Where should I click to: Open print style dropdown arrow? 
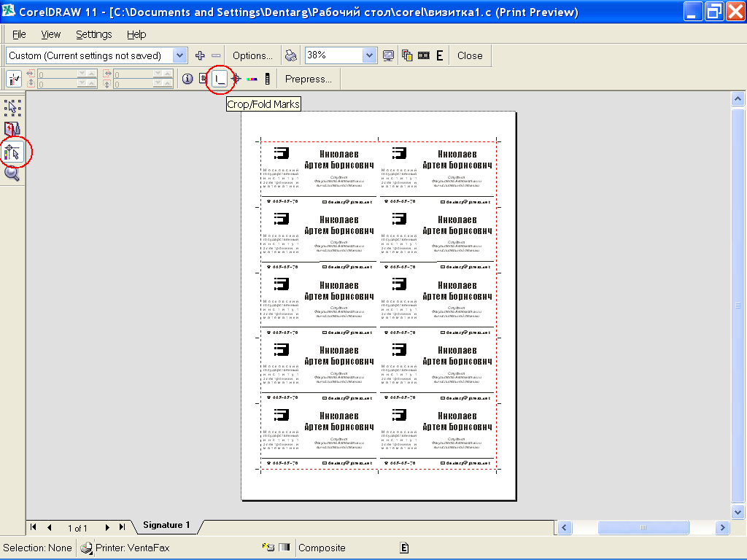179,55
